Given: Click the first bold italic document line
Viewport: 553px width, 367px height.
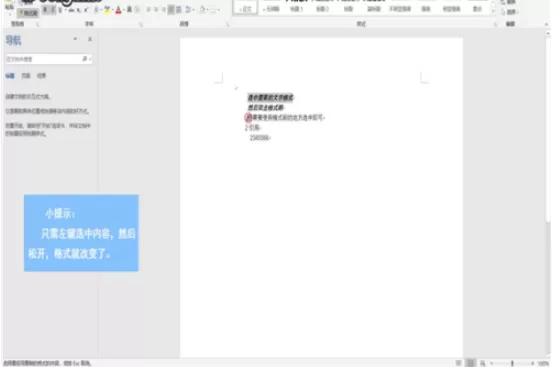Looking at the screenshot, I should 271,97.
